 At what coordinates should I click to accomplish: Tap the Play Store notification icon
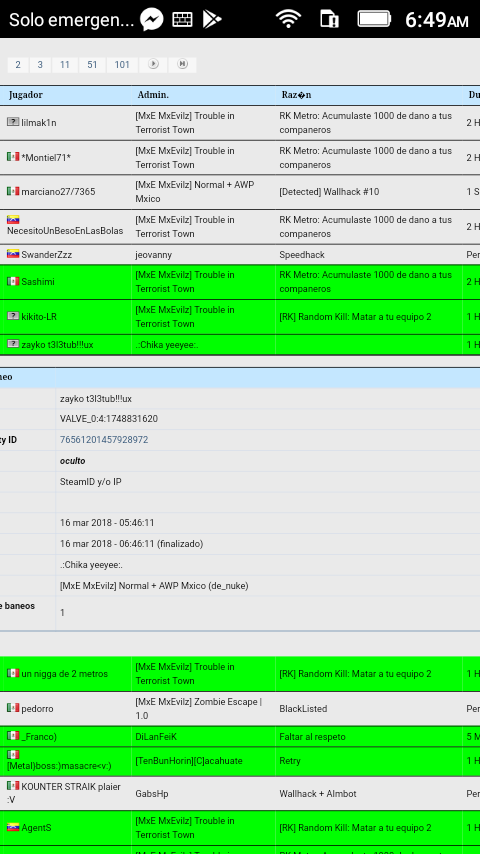[211, 20]
